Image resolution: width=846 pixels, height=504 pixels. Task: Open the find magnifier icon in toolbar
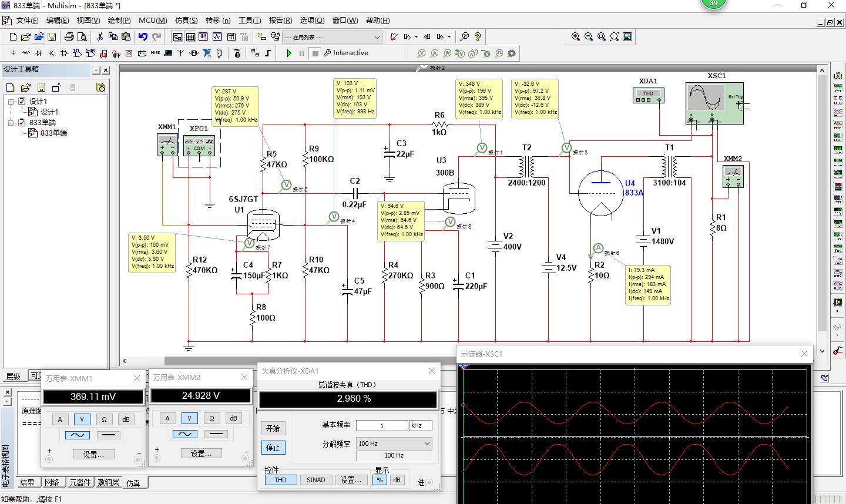tap(464, 36)
